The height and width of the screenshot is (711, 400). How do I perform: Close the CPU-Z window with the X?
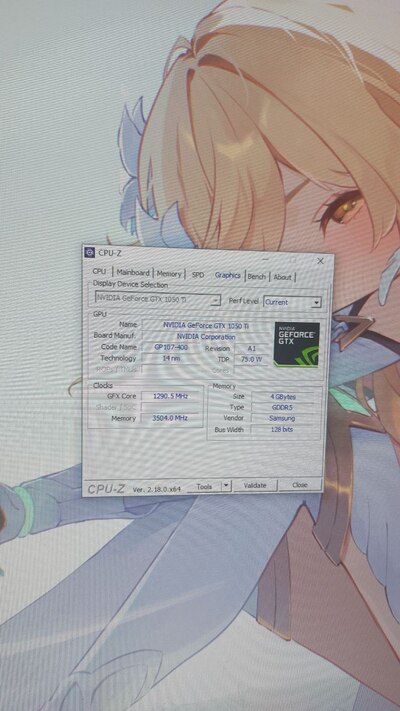click(x=320, y=261)
